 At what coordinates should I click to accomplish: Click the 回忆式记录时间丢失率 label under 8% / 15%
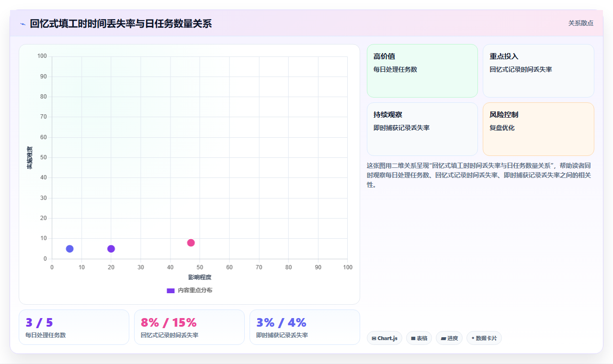point(170,335)
